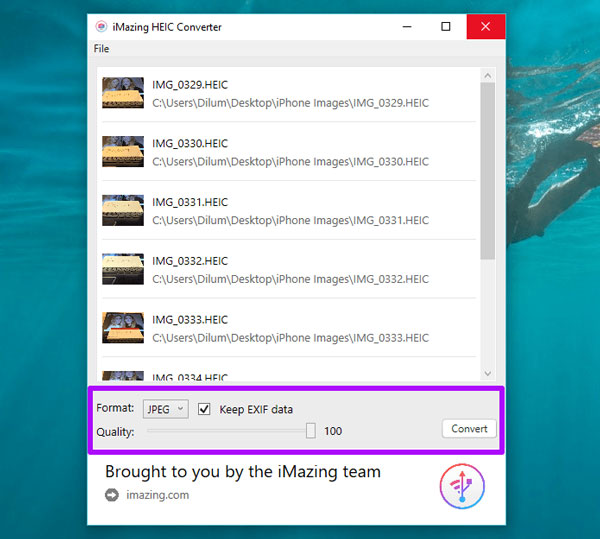Click the iMazing app icon in title bar

(x=101, y=27)
